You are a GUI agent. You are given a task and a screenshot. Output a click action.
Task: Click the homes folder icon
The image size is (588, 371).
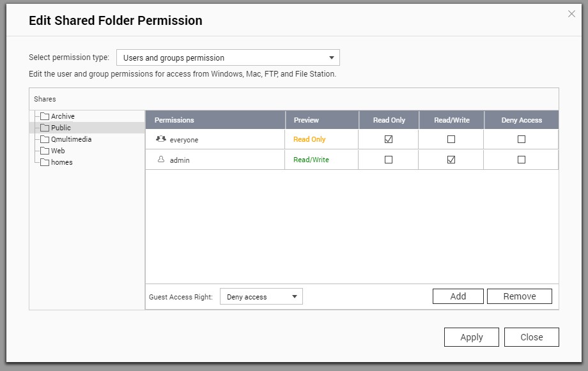45,162
